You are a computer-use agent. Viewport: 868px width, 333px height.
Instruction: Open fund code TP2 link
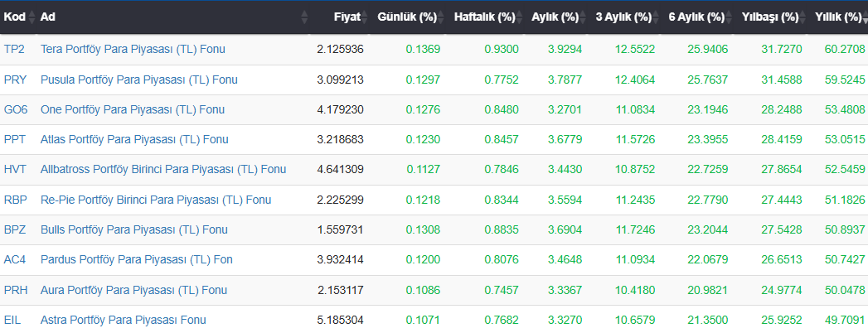[x=14, y=49]
